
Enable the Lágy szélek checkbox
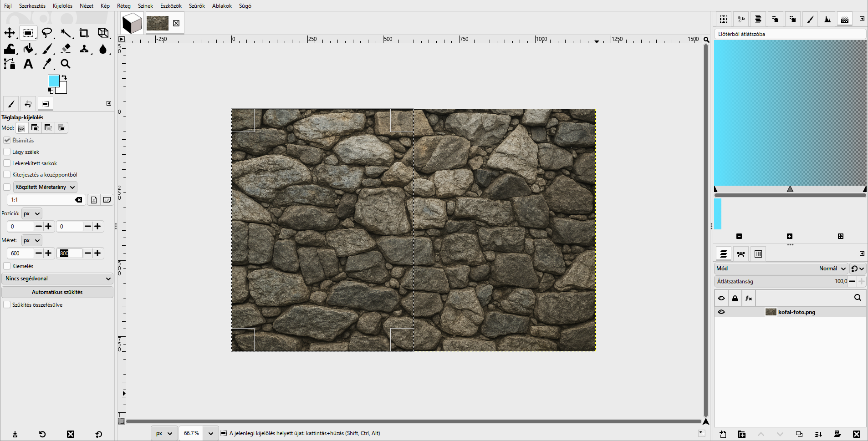tap(7, 152)
